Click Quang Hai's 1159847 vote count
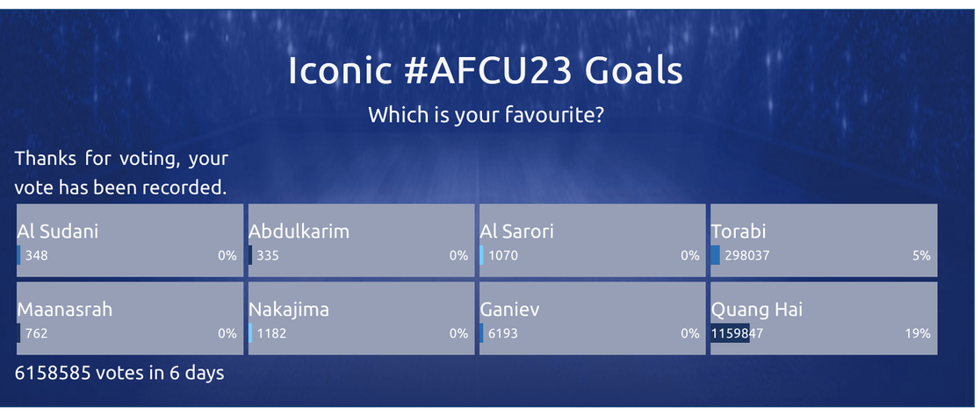 tap(738, 333)
